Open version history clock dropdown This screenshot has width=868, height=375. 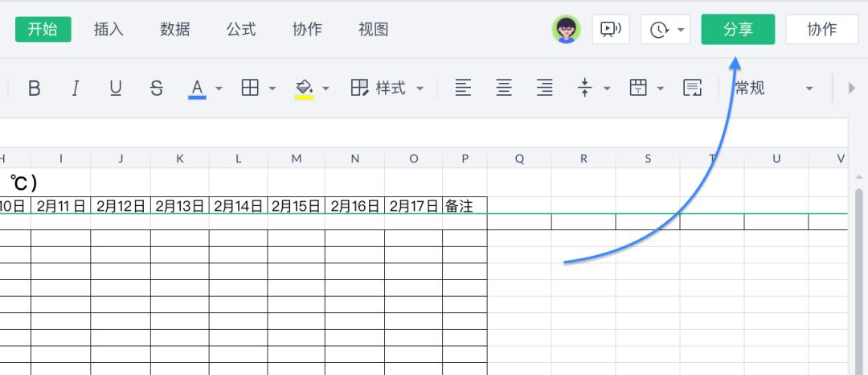pos(666,29)
